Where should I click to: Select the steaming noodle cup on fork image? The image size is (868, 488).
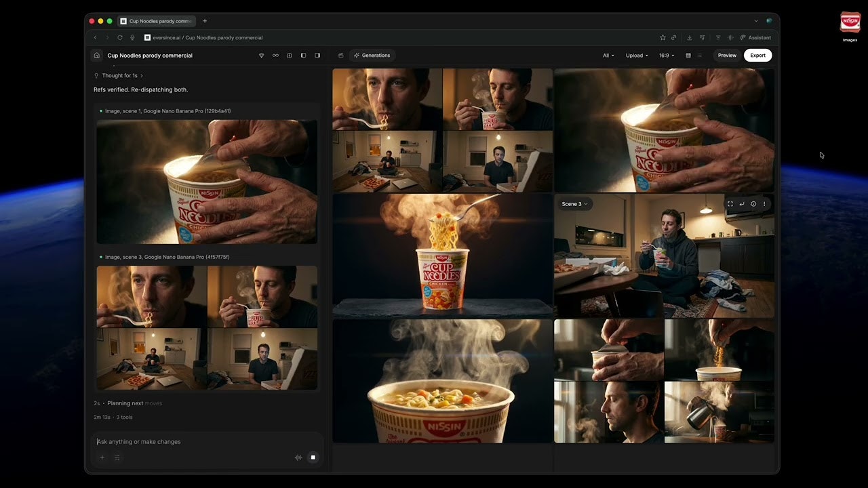442,256
